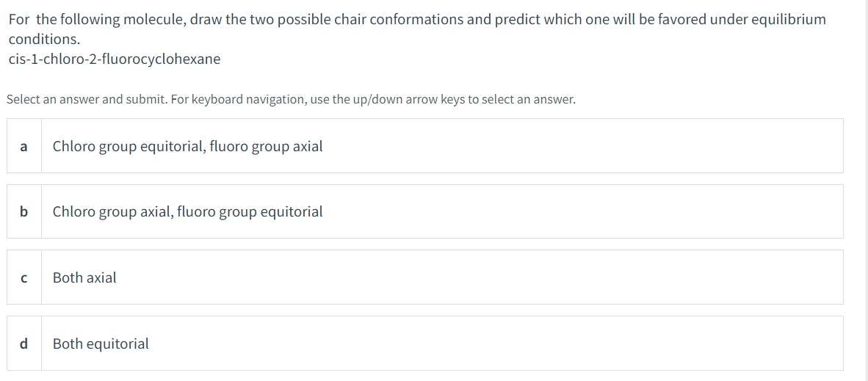Click blank space right of "Both equitorial"
The image size is (868, 381).
tap(477, 343)
